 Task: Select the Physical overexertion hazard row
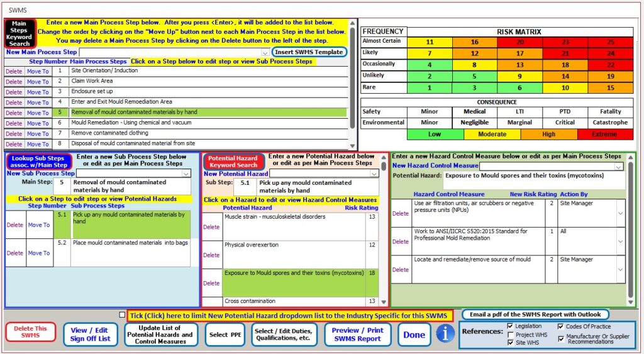coord(283,245)
